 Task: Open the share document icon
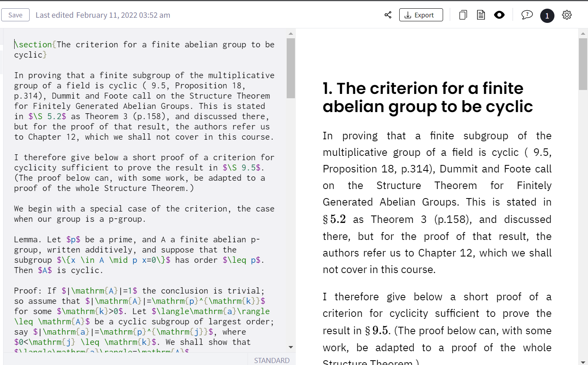388,15
